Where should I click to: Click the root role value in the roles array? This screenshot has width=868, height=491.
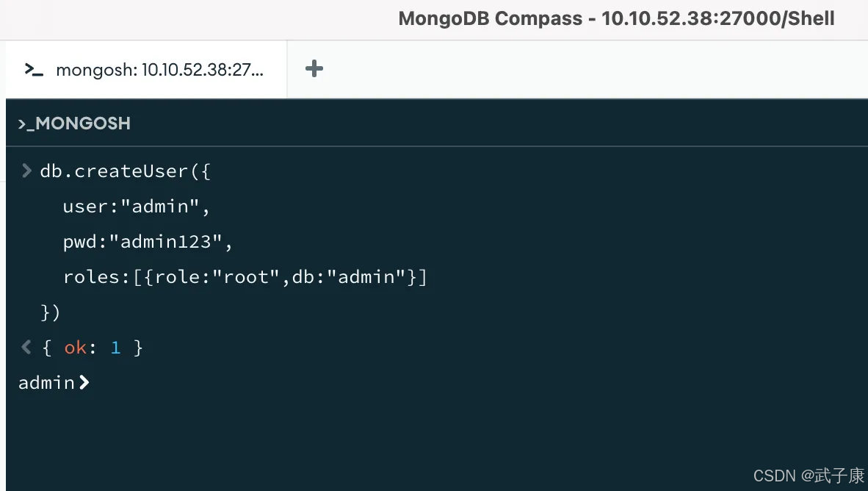click(246, 276)
